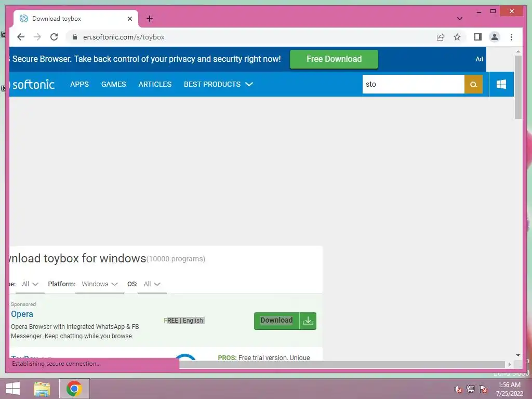This screenshot has width=532, height=399.
Task: Bookmark this page with the star
Action: 457,37
